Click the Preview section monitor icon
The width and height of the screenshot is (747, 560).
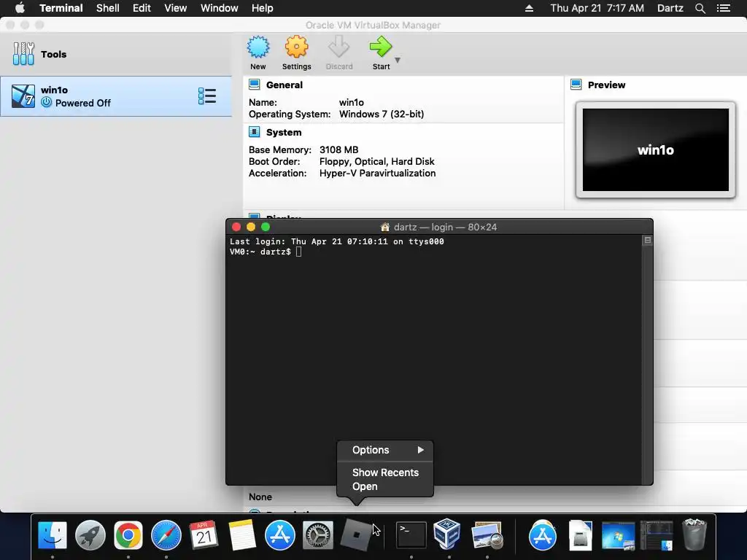(x=576, y=85)
